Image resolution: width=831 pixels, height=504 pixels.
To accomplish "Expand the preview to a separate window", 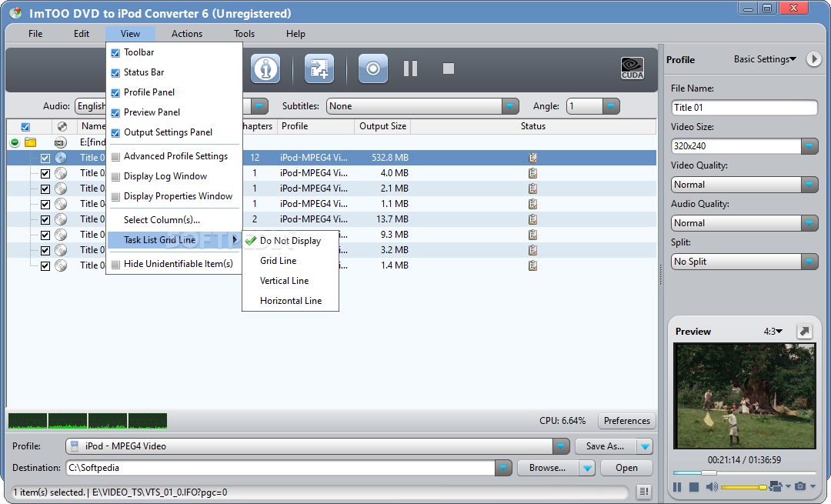I will coord(804,331).
